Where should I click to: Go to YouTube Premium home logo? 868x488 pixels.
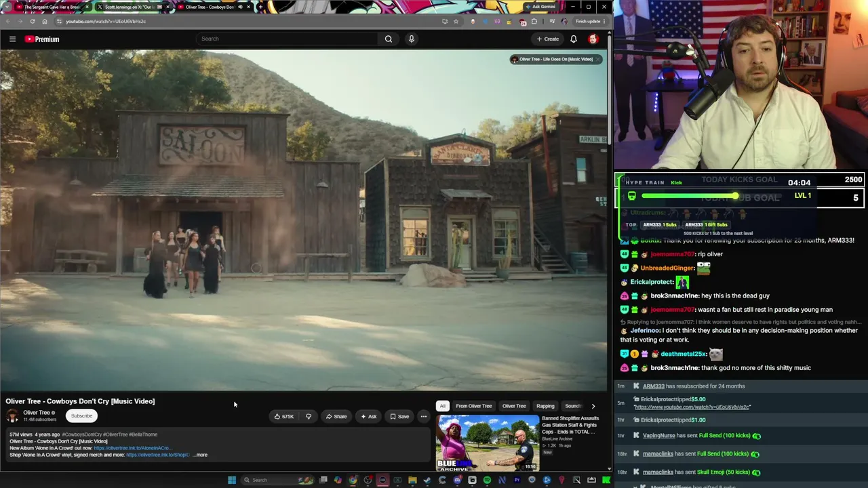click(x=42, y=39)
